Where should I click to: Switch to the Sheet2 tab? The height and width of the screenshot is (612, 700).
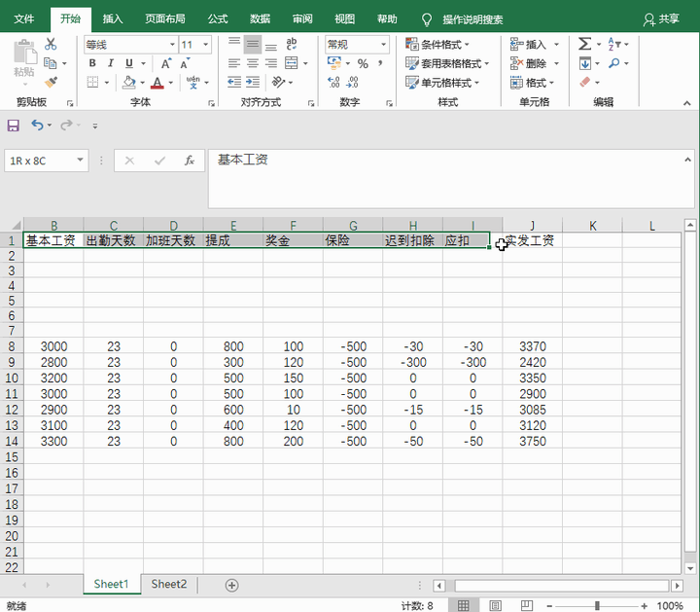click(168, 585)
